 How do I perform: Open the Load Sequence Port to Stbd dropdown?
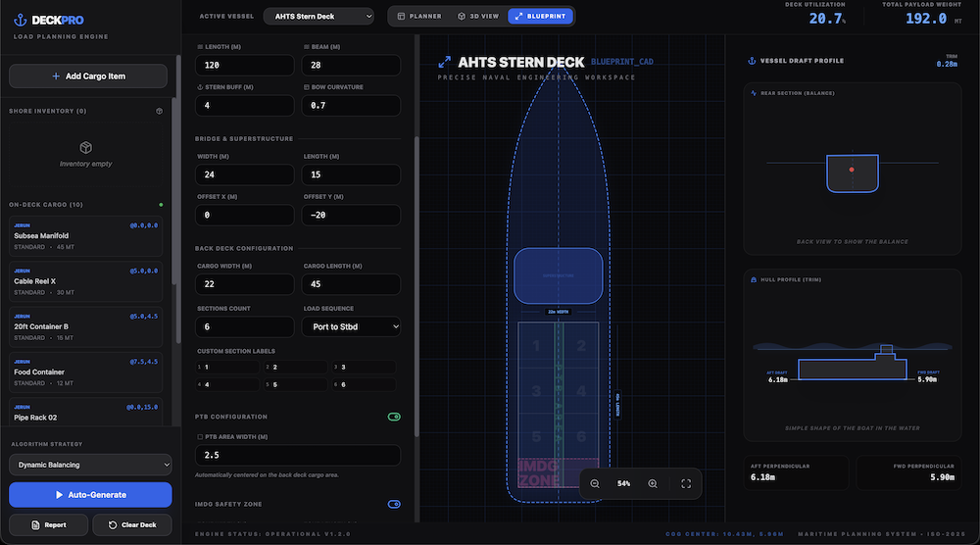click(351, 326)
